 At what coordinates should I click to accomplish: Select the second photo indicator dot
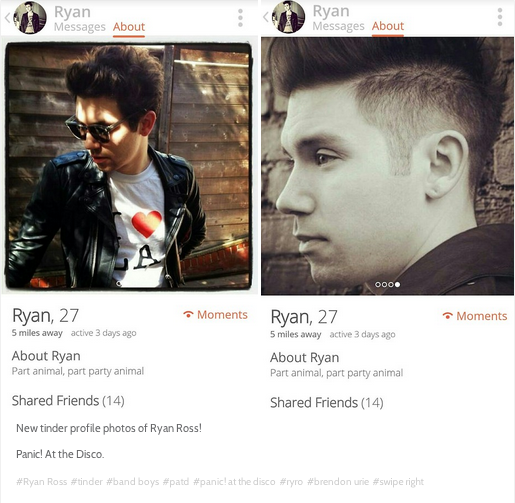tap(384, 285)
